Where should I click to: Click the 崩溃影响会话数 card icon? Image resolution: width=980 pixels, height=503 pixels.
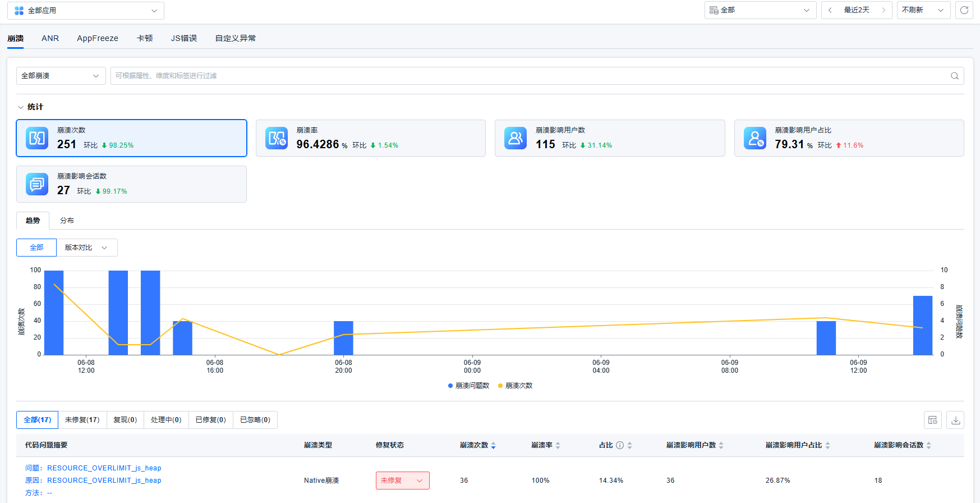[x=37, y=184]
